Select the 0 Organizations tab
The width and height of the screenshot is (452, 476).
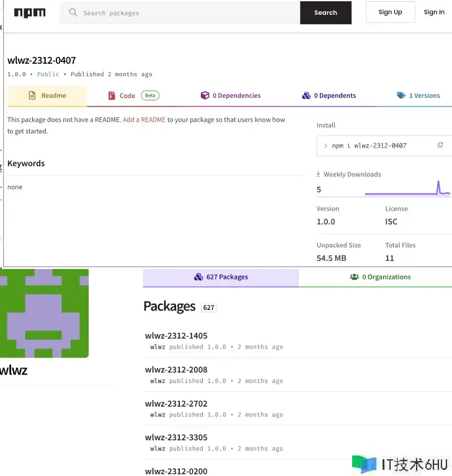coord(376,278)
